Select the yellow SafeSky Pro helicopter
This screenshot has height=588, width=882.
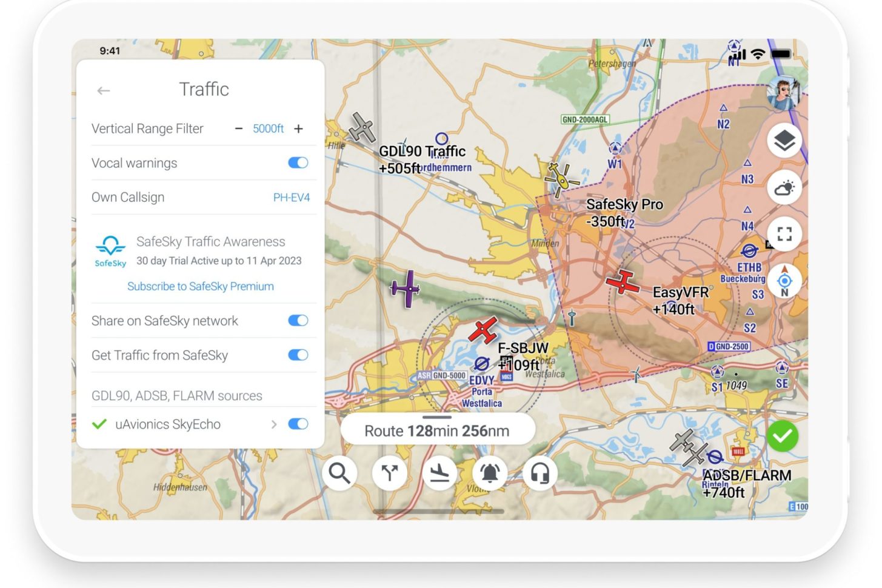(x=561, y=179)
